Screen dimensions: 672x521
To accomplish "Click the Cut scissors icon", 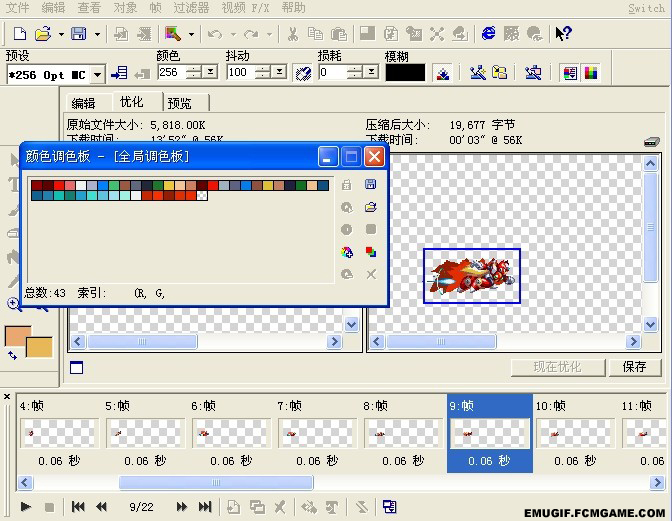I will pyautogui.click(x=293, y=34).
